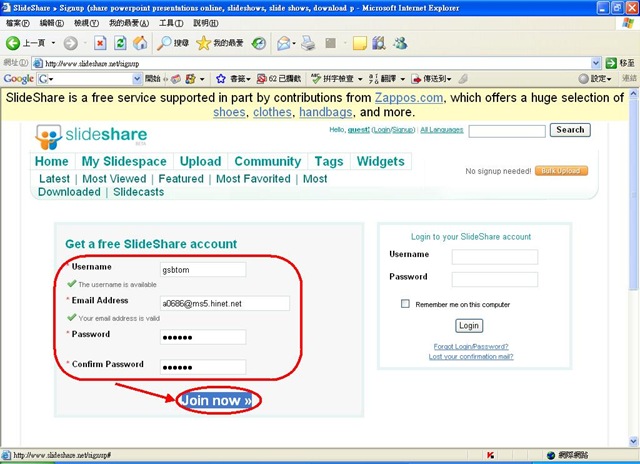Go to SlideShare Home tab
The width and height of the screenshot is (640, 464).
pyautogui.click(x=51, y=161)
